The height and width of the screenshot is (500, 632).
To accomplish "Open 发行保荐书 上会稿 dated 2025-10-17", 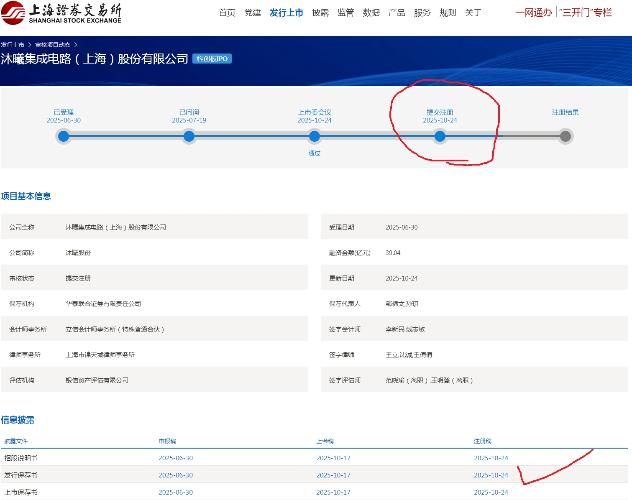I will (x=333, y=475).
